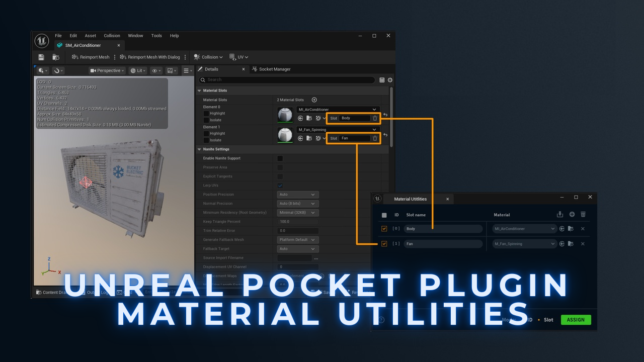644x362 pixels.
Task: Open Details panel settings gear
Action: (x=390, y=80)
